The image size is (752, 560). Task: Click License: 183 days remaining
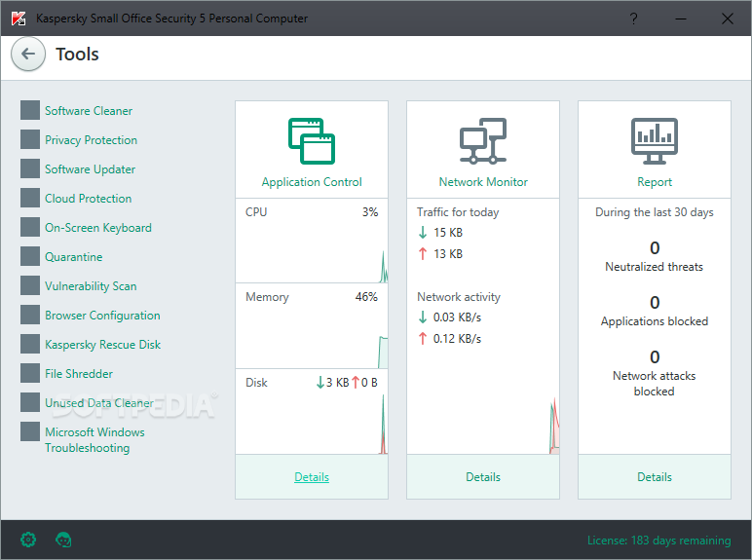[x=658, y=541]
